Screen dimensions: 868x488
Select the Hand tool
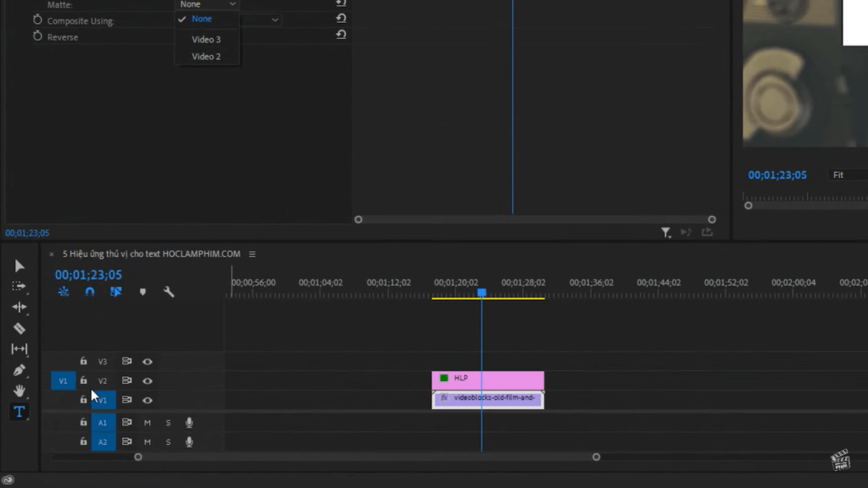[19, 391]
